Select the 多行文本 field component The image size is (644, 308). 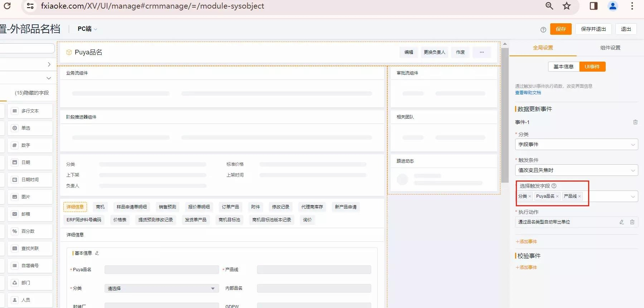(x=30, y=111)
